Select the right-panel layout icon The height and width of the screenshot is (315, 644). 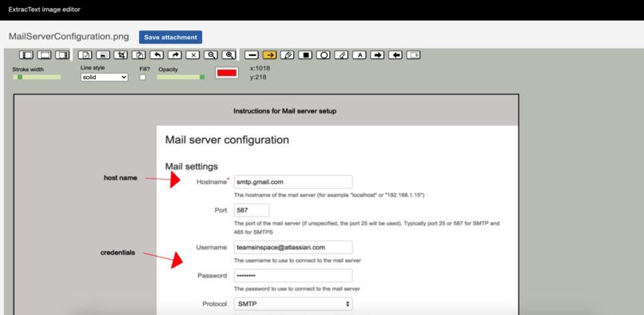[62, 55]
